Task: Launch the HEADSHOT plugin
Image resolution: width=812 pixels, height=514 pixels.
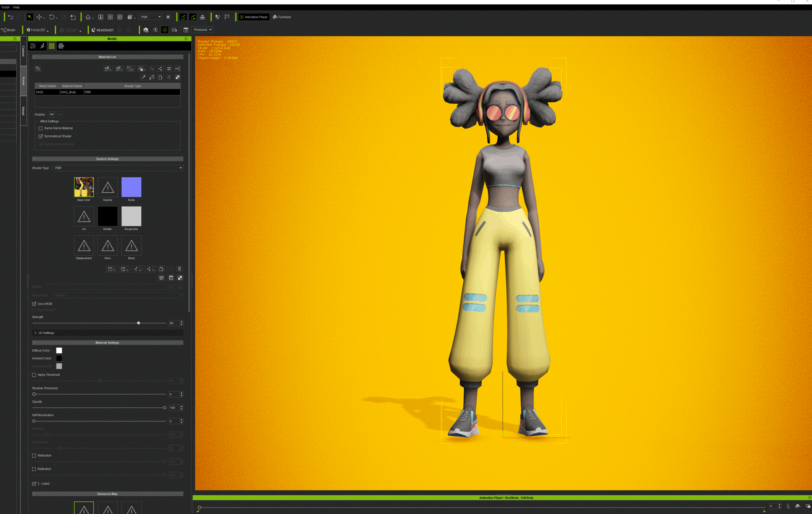Action: (103, 30)
